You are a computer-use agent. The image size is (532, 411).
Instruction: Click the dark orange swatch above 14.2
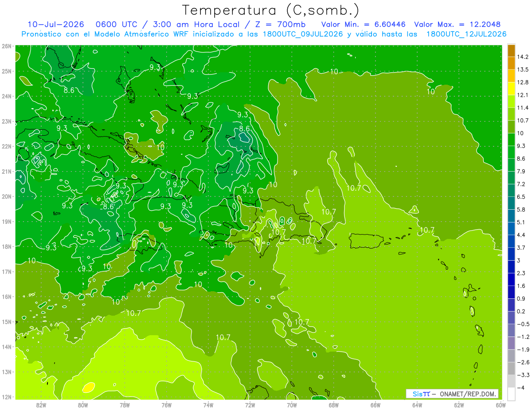[511, 51]
